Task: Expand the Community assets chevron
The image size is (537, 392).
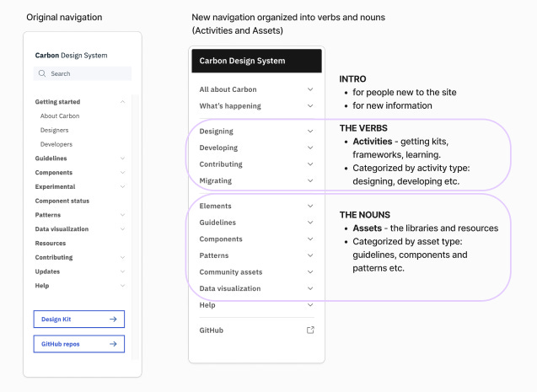Action: click(x=310, y=271)
